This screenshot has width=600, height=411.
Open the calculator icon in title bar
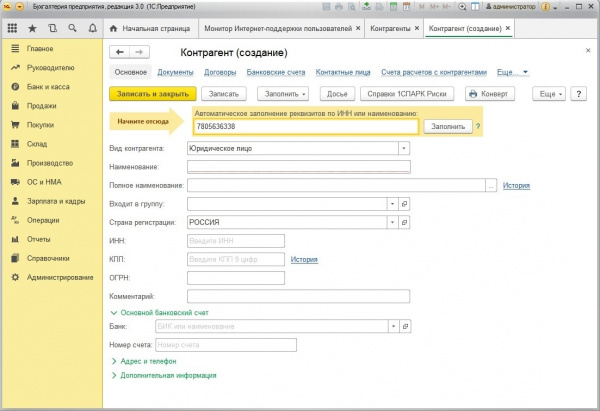pos(393,7)
